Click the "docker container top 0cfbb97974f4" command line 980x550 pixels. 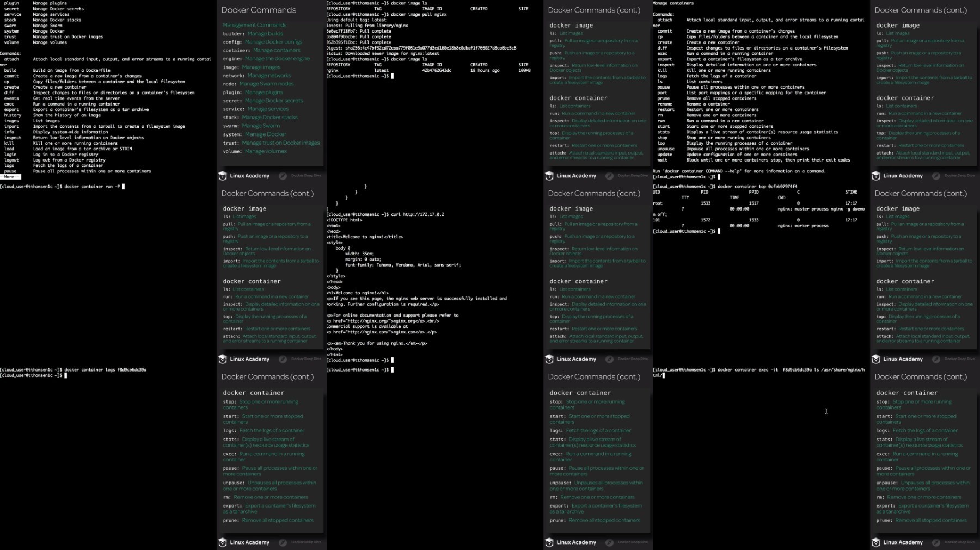click(725, 187)
